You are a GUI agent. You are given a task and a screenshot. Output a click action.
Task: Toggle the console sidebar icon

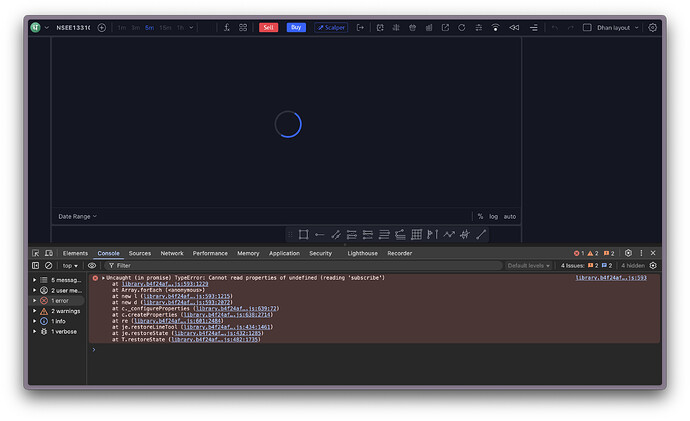(x=36, y=265)
